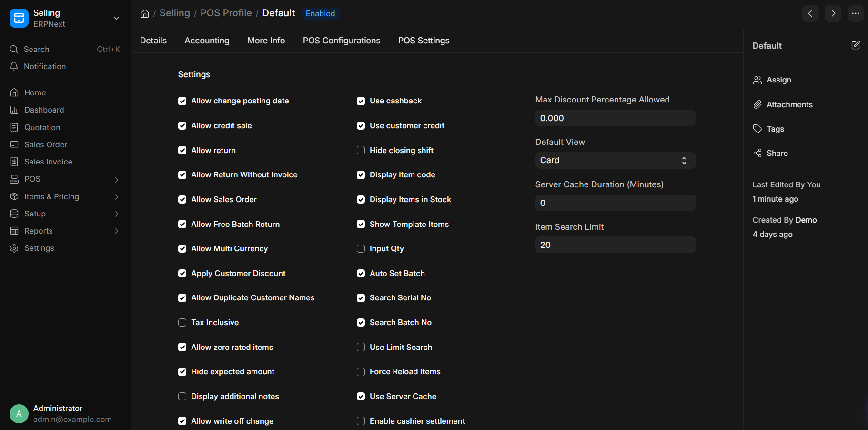The image size is (868, 430).
Task: Switch to the Details tab
Action: 153,41
